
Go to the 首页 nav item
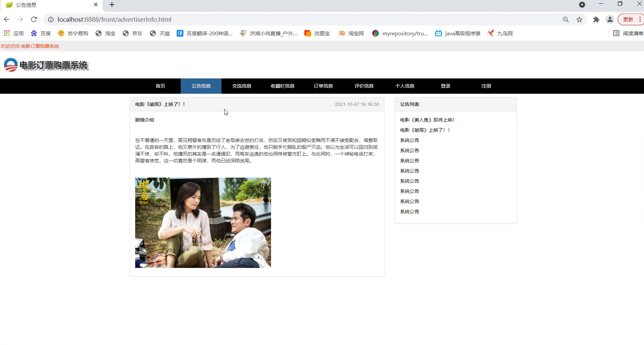tap(160, 86)
